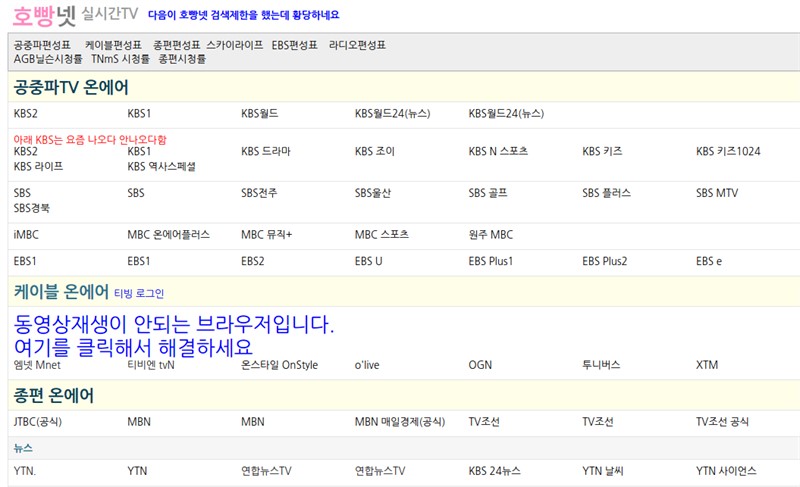Open the 공중파편성표 menu item

(42, 45)
